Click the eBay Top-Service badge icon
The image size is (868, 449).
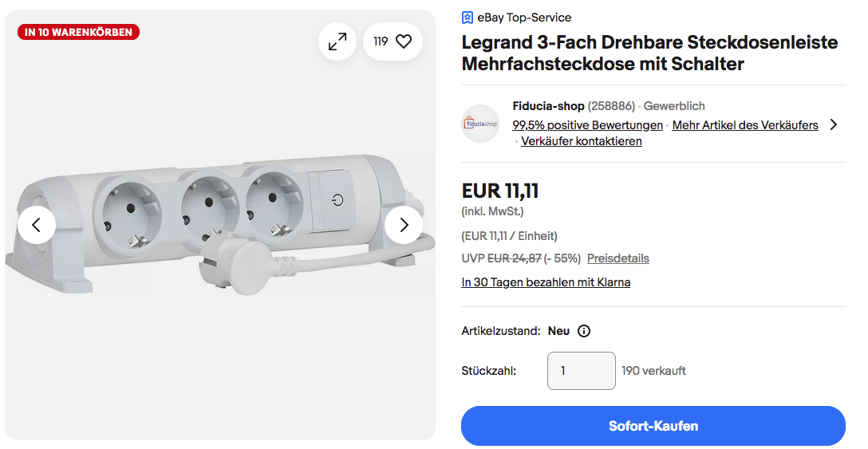pos(468,18)
